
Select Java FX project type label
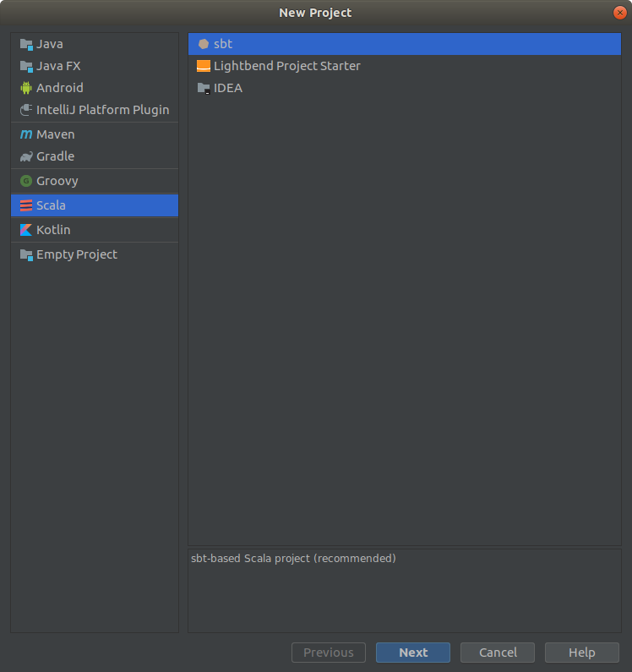tap(58, 66)
